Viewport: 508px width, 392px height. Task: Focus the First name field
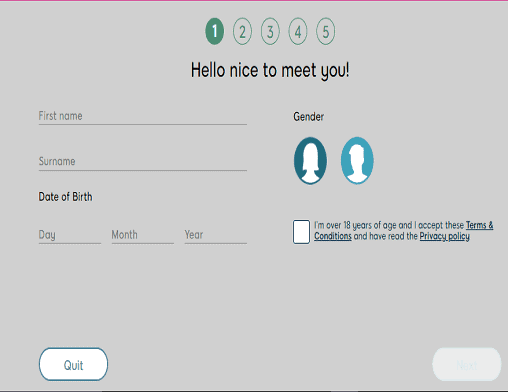143,116
